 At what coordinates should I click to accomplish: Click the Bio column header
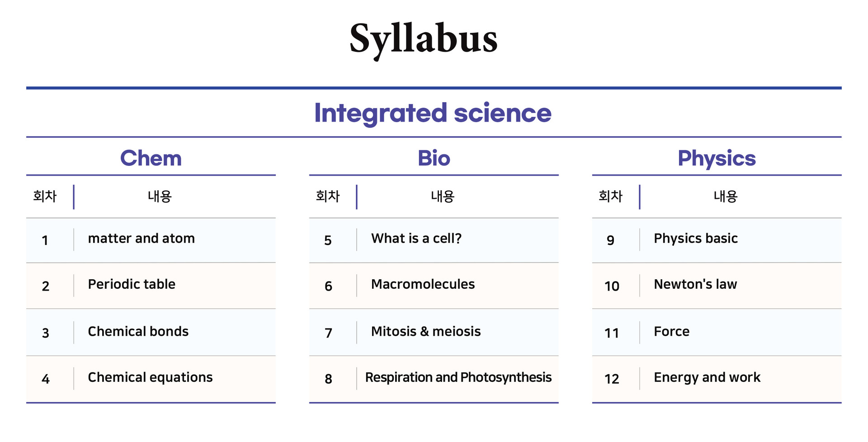pos(434,158)
